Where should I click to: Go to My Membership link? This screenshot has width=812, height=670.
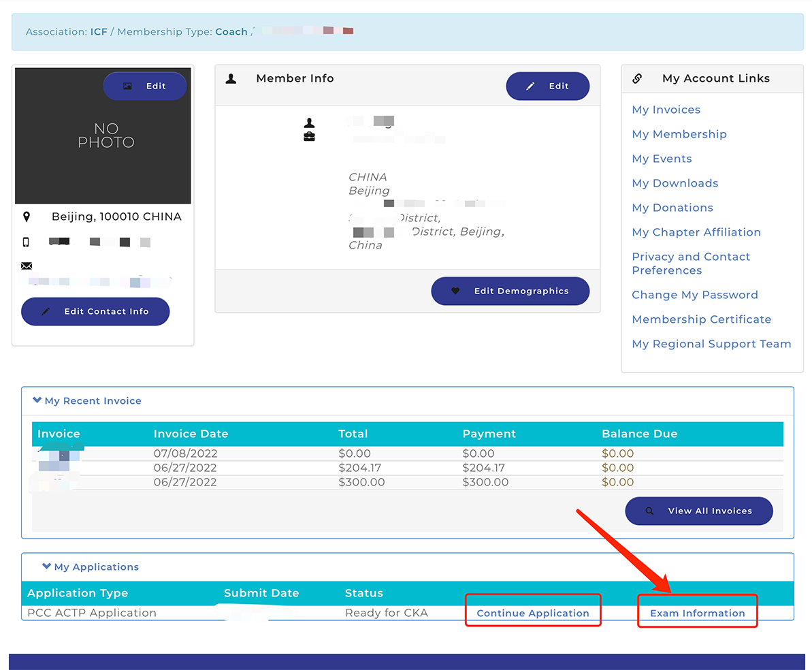click(x=679, y=134)
